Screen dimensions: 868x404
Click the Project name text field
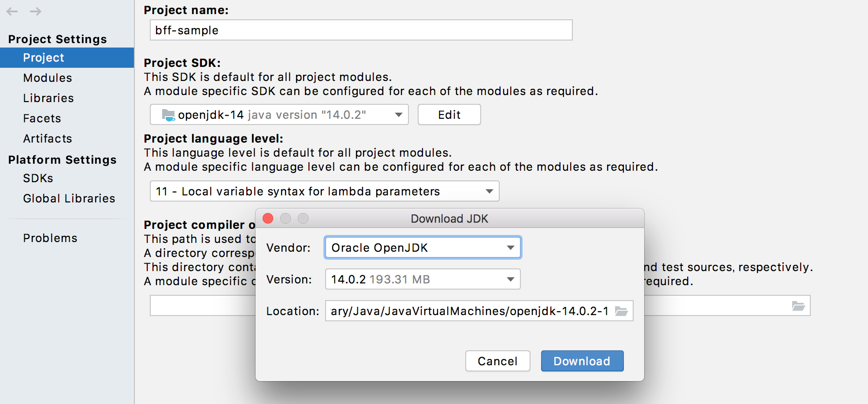click(x=361, y=30)
